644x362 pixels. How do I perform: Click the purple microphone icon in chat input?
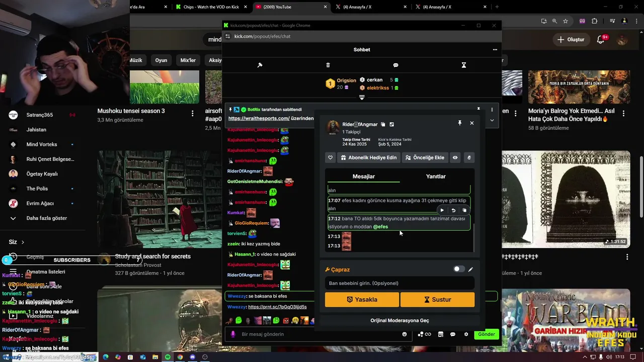(232, 334)
